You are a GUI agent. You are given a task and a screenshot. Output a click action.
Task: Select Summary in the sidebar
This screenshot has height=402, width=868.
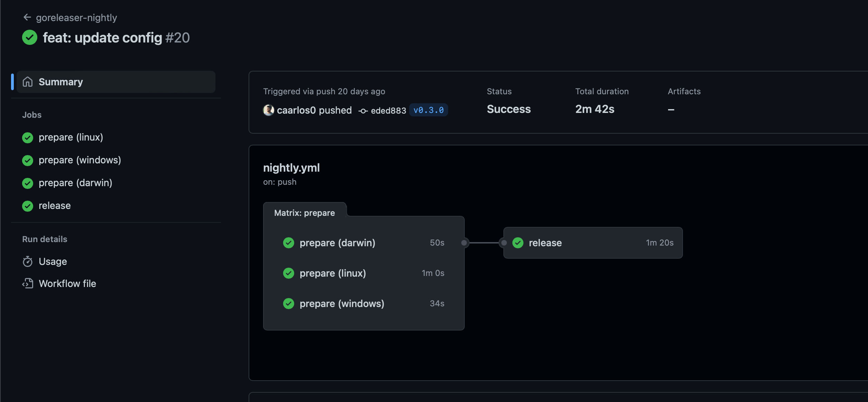(61, 82)
